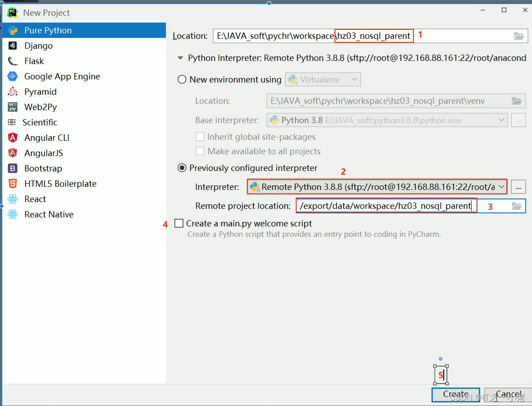Click the React Native atom icon
Screen dimensions: 532x406
[13, 214]
